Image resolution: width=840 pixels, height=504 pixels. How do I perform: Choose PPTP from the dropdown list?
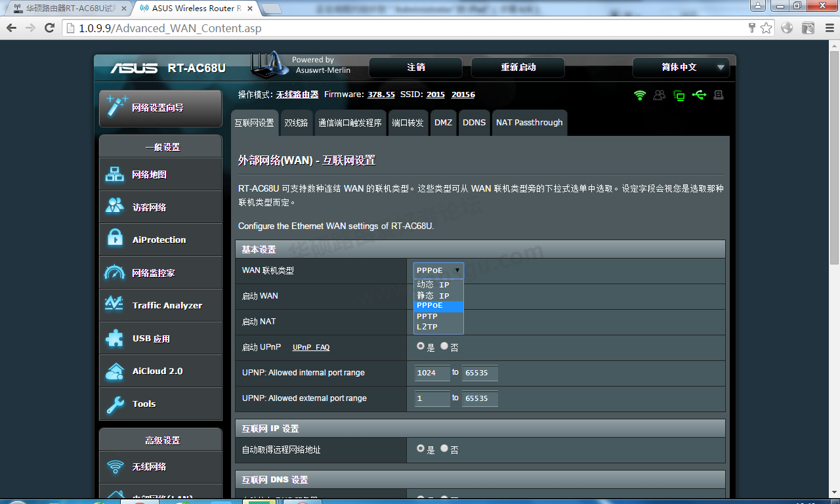(x=438, y=316)
